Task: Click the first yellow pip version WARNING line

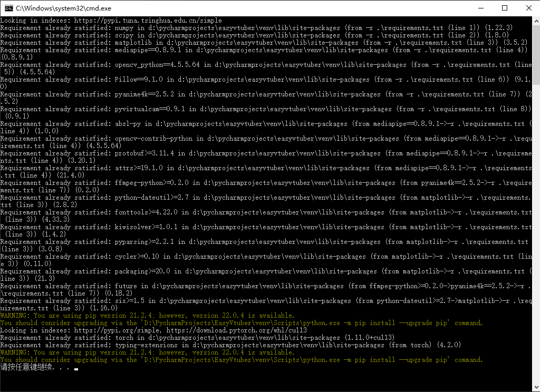Action: [148, 316]
